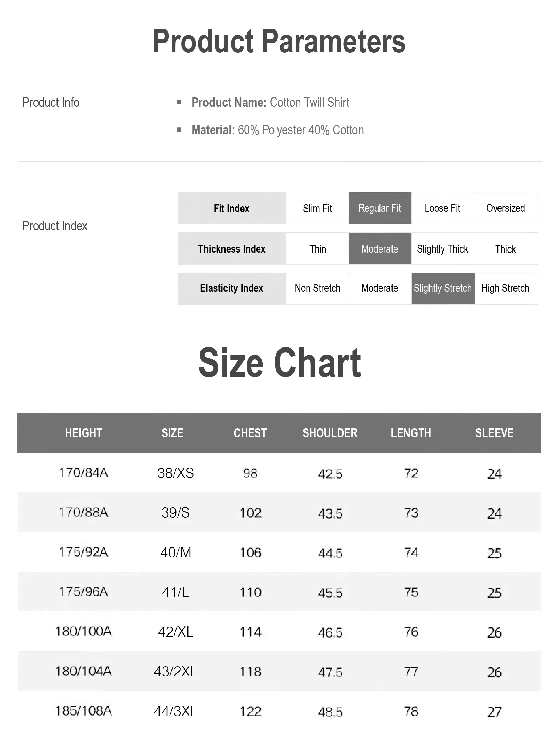Click the SLEEVE column header

point(494,433)
